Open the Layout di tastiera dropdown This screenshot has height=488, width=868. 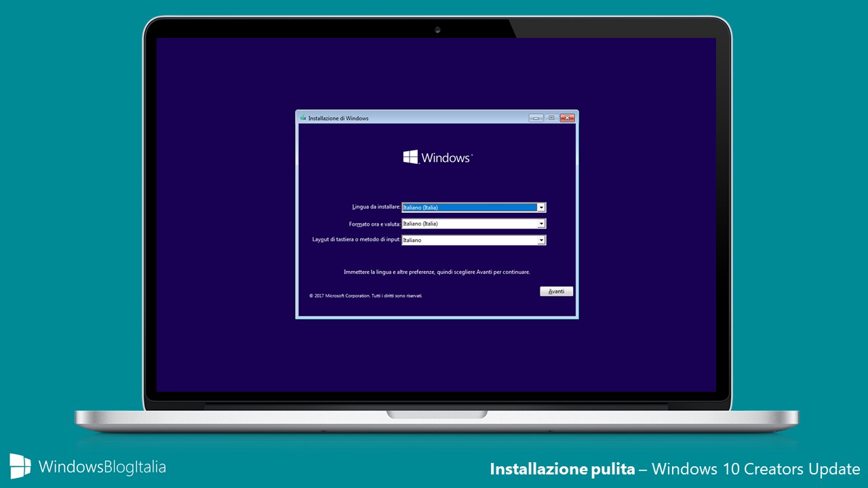(474, 240)
